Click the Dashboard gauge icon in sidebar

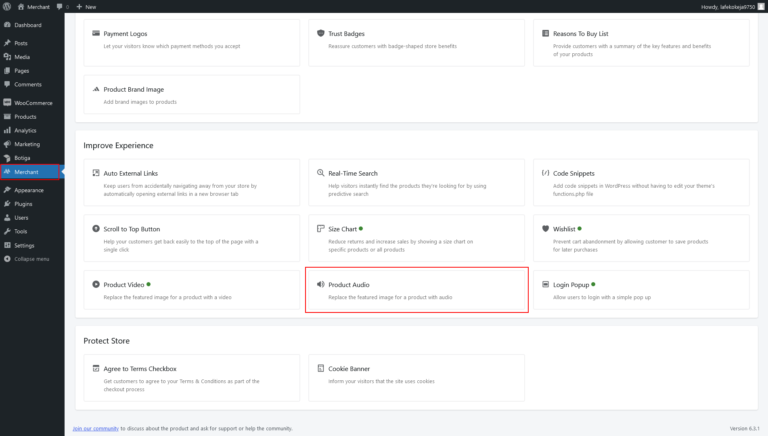pyautogui.click(x=7, y=24)
